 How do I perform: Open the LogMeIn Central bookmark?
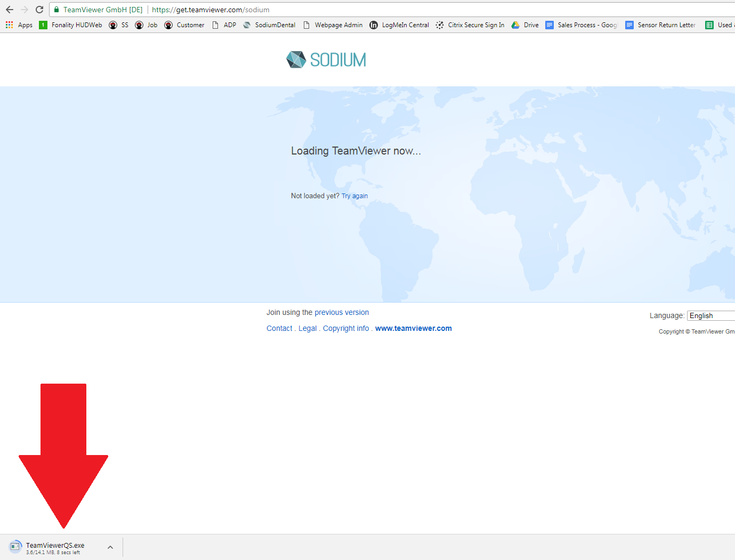click(399, 25)
